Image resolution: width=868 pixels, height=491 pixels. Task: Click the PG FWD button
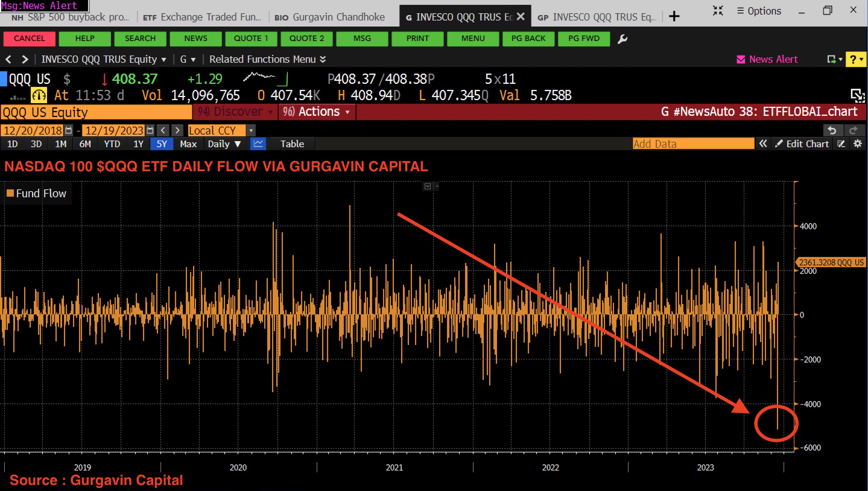point(584,39)
